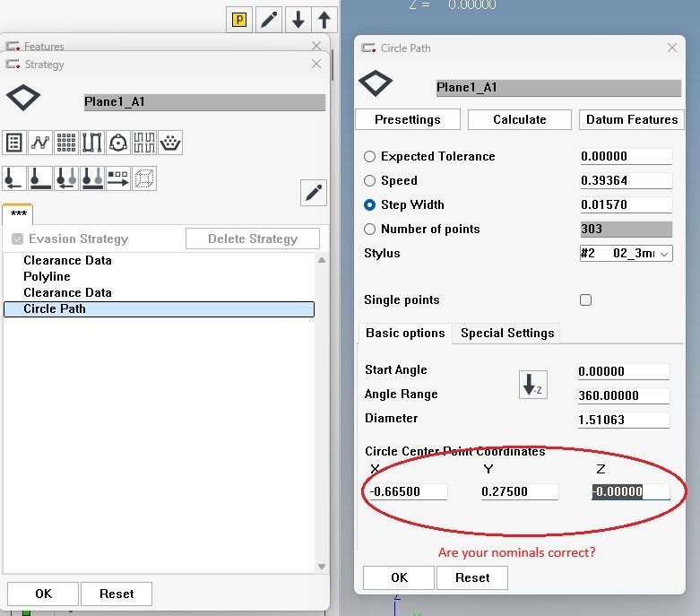Click the Diameter input field
Viewport: 700px width, 616px height.
pyautogui.click(x=625, y=420)
